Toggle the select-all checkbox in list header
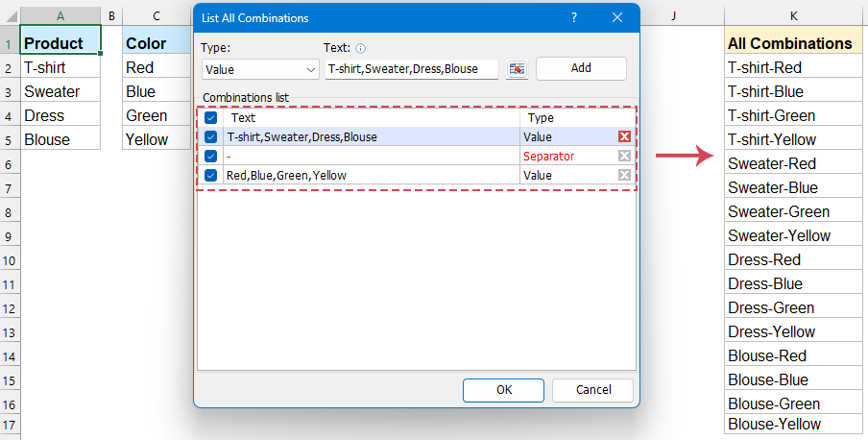The image size is (868, 440). click(211, 117)
